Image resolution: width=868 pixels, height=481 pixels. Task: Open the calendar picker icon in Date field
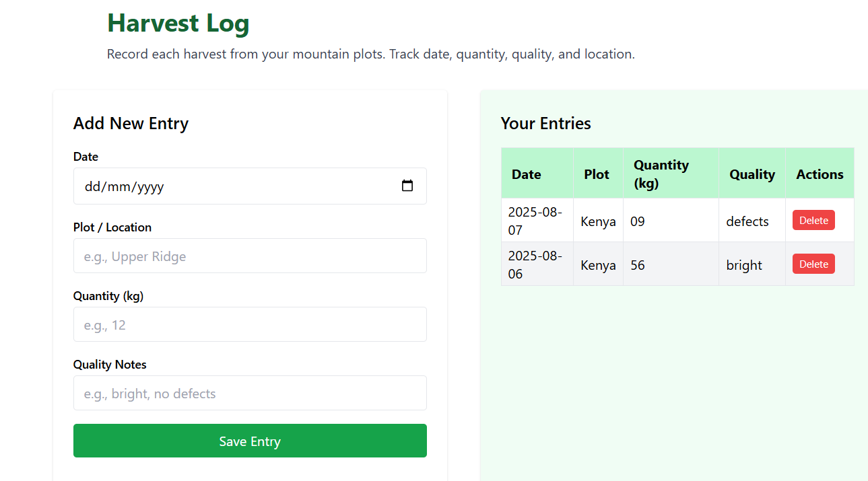tap(407, 186)
